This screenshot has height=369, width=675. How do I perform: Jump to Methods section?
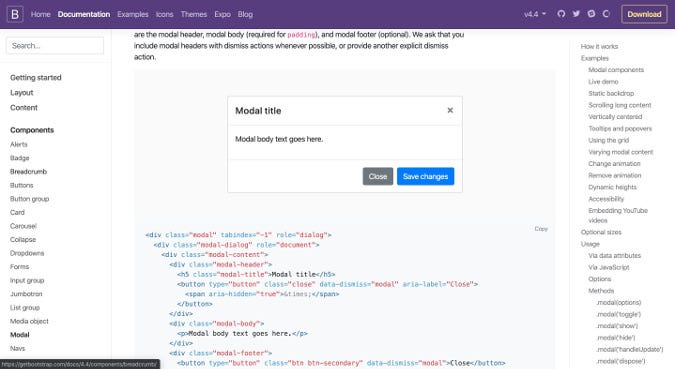click(601, 291)
